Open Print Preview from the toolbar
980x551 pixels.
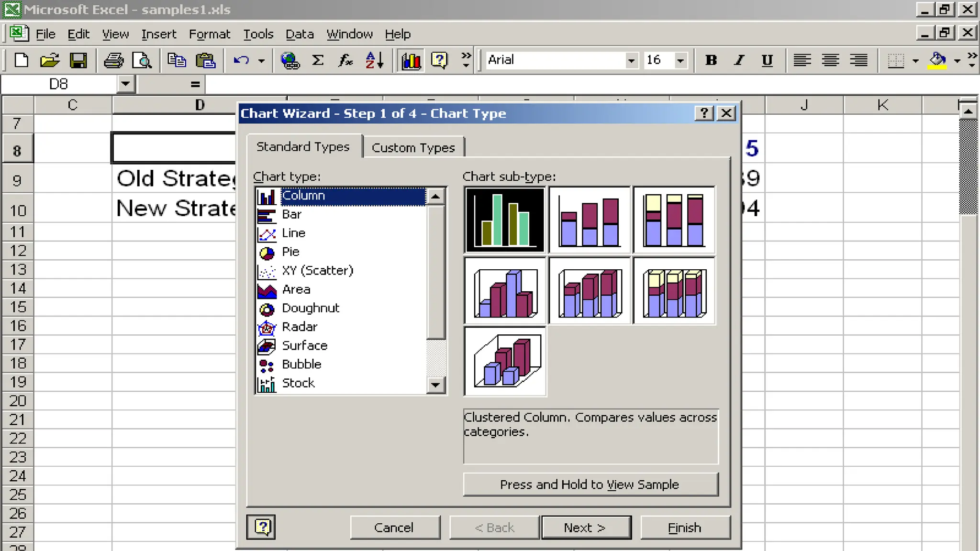click(142, 60)
